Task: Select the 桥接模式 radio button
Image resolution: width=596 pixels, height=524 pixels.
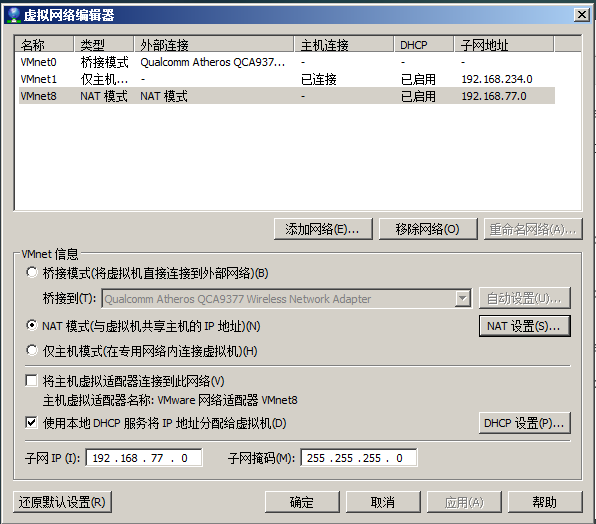Action: tap(32, 272)
